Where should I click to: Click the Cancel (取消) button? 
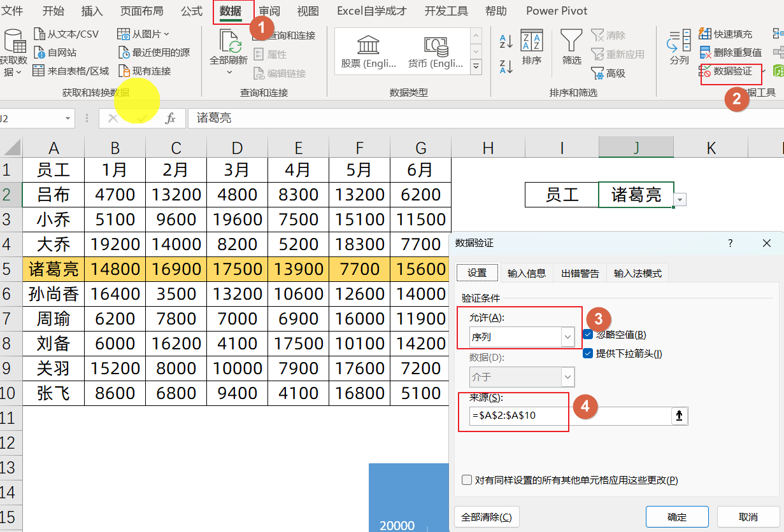748,516
